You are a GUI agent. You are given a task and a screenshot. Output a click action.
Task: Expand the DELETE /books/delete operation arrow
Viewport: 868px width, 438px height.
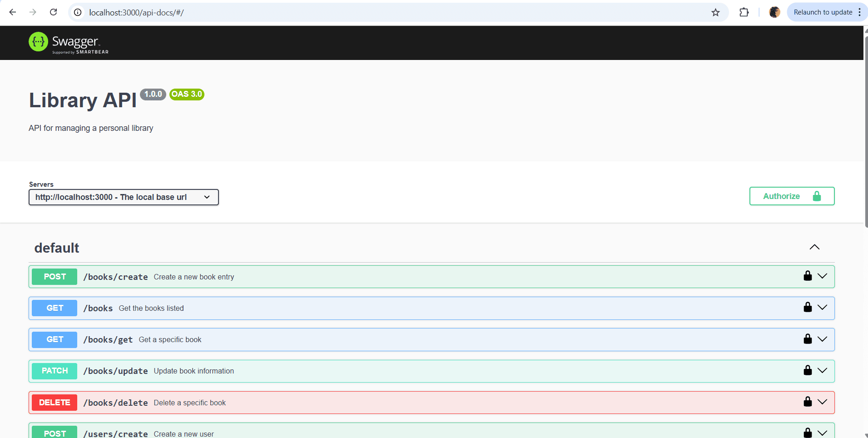[x=822, y=402]
